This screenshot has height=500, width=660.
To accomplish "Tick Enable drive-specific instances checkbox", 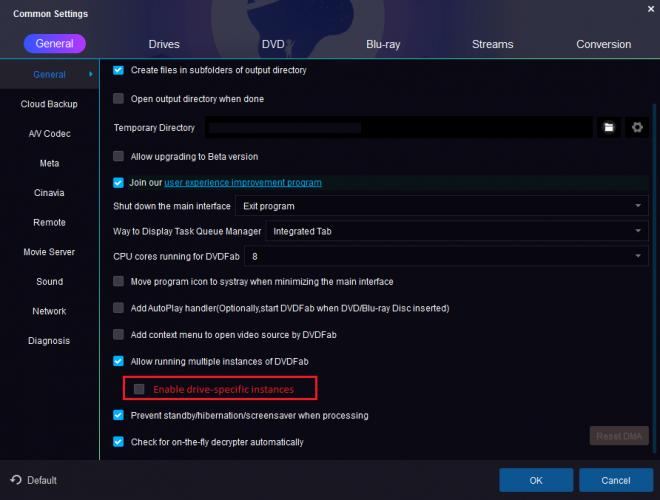I will coord(139,389).
